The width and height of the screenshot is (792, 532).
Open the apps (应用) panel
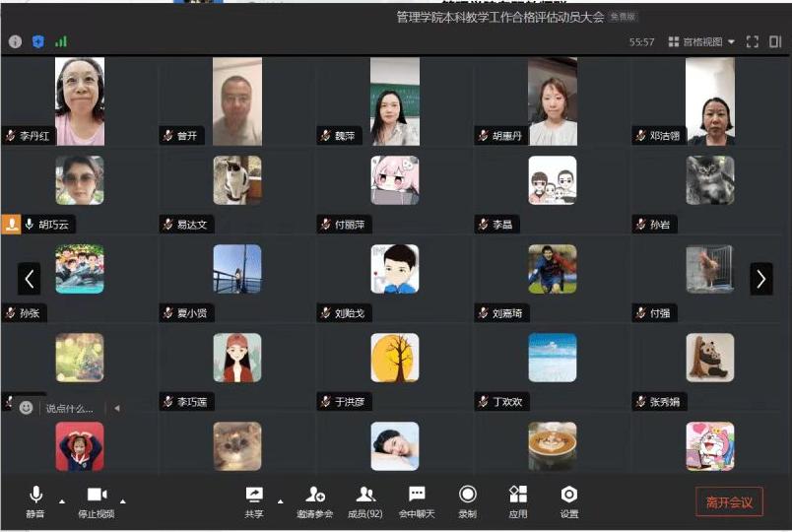[518, 499]
